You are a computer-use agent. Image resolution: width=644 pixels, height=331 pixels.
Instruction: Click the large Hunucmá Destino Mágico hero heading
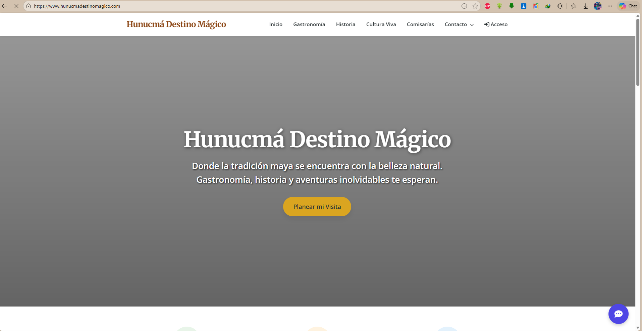(317, 140)
